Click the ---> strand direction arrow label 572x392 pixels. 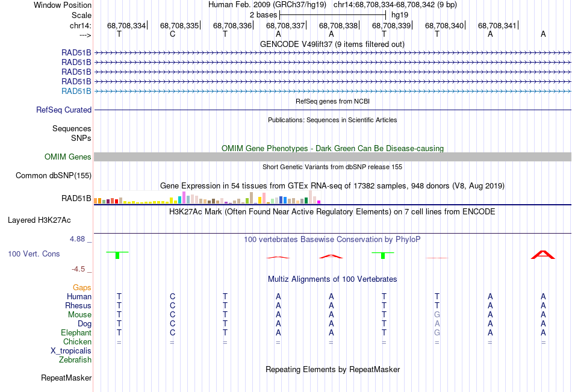pos(85,35)
